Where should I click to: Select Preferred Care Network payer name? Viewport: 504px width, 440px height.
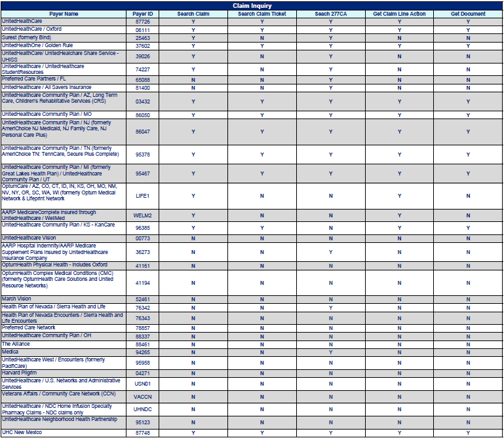pos(29,327)
